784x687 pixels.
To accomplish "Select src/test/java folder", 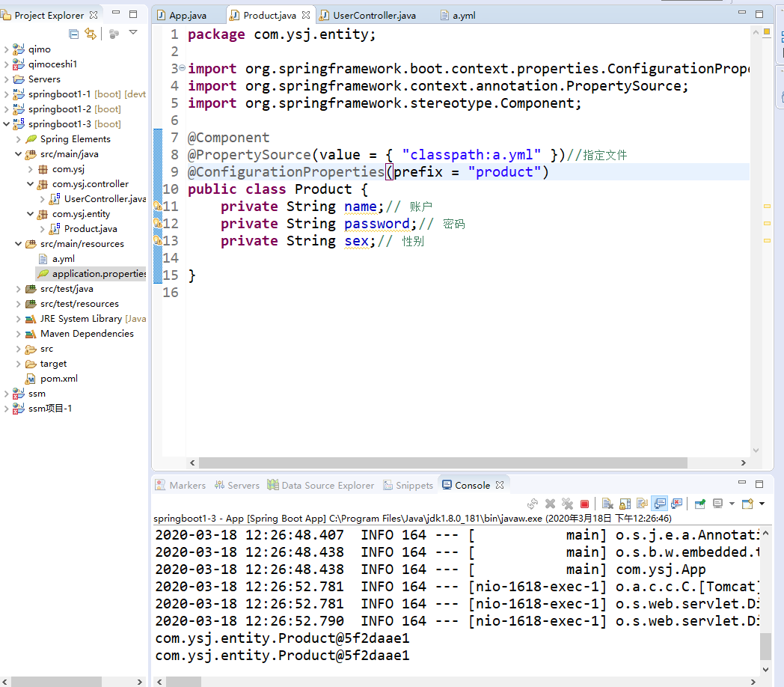I will click(x=67, y=289).
